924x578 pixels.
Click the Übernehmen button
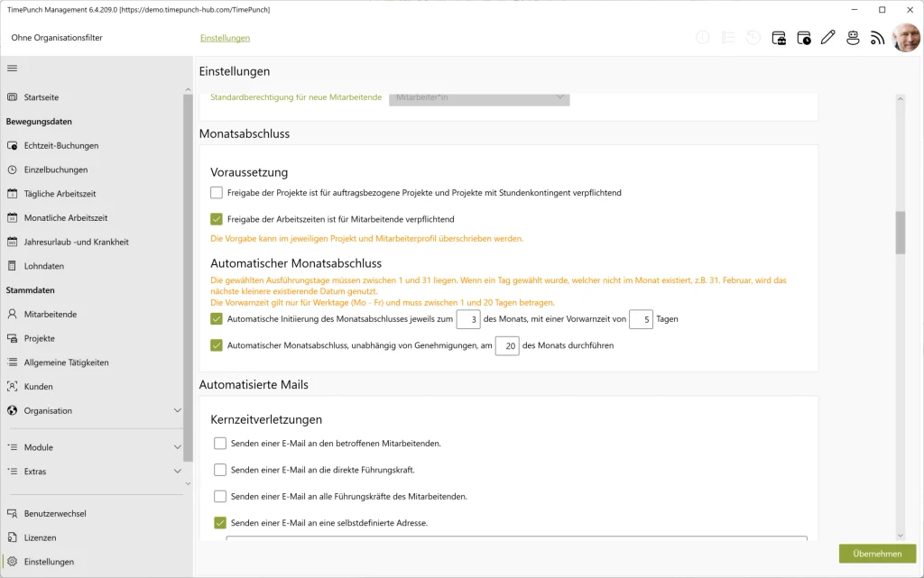[877, 554]
